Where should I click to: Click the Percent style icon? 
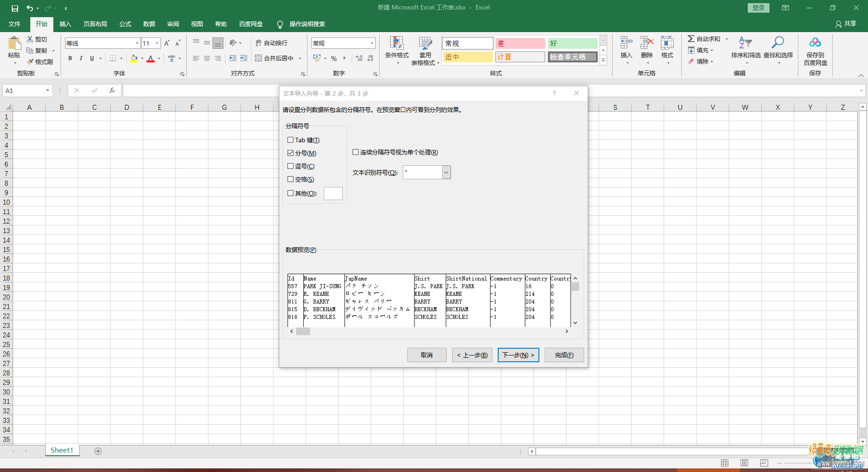334,58
